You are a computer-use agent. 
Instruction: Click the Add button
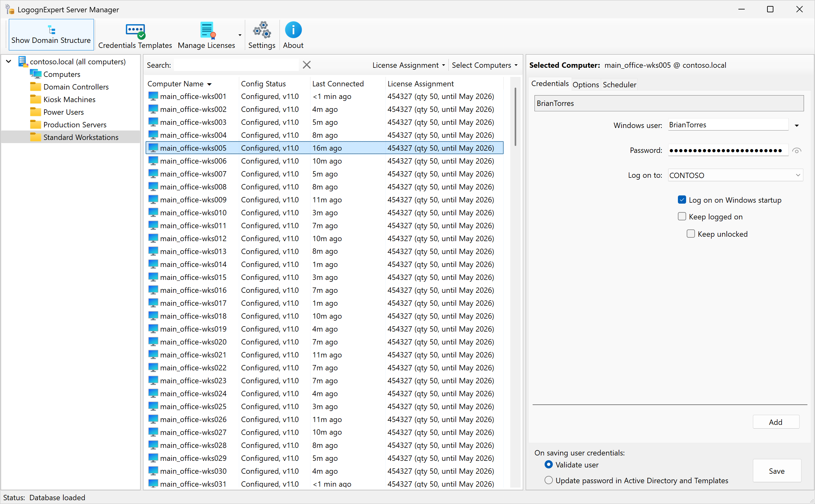coord(776,422)
